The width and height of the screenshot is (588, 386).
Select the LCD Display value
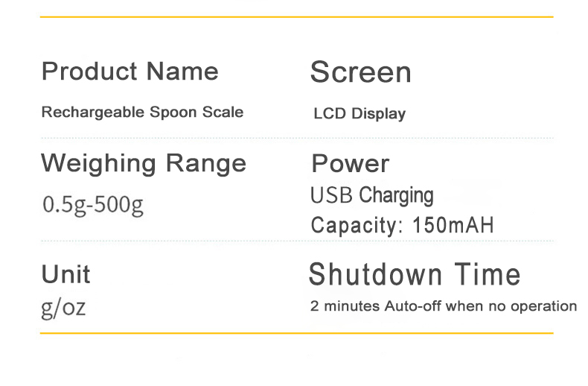pyautogui.click(x=359, y=114)
